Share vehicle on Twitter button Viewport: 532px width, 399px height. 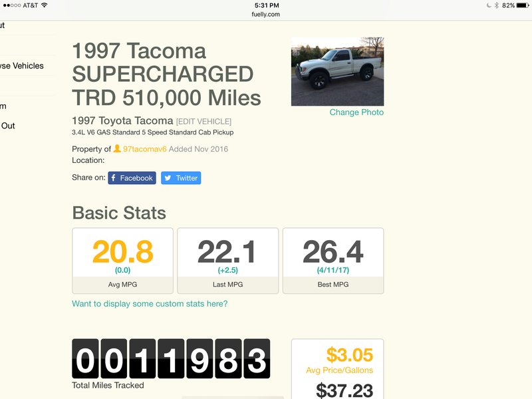click(x=181, y=178)
